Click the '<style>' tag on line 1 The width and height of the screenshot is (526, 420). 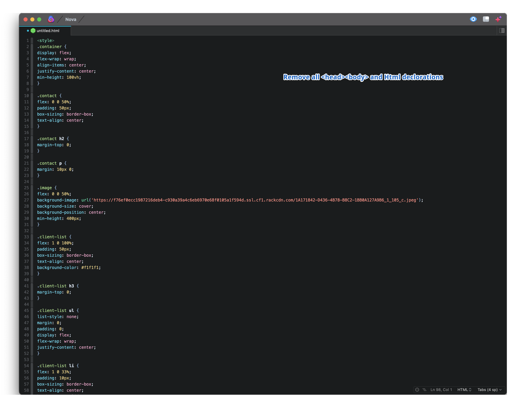(46, 41)
